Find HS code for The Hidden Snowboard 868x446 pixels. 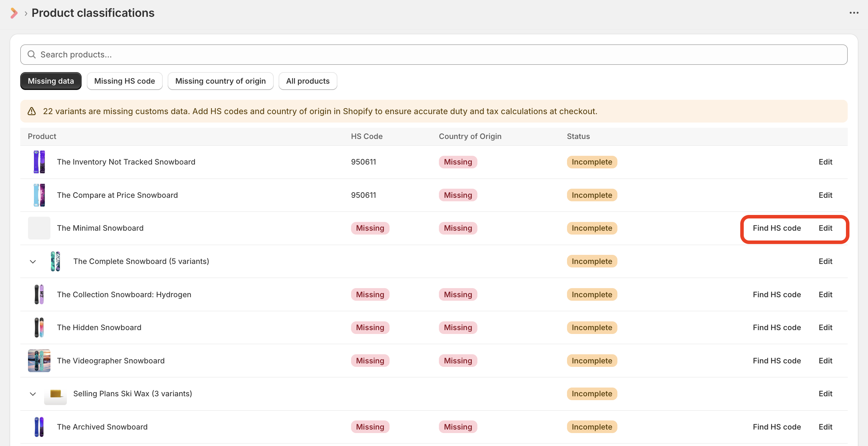pos(777,328)
